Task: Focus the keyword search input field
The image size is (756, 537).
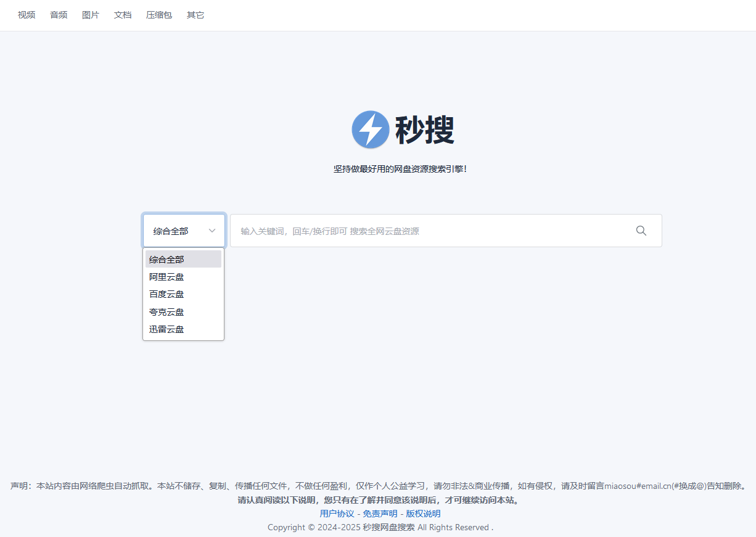Action: pos(432,231)
